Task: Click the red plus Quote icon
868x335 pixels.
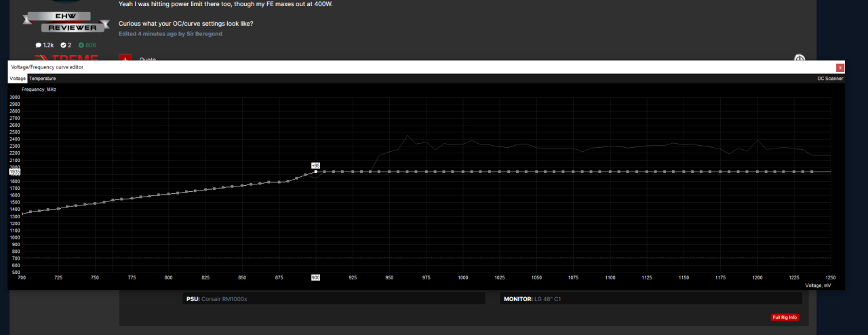Action: 125,58
